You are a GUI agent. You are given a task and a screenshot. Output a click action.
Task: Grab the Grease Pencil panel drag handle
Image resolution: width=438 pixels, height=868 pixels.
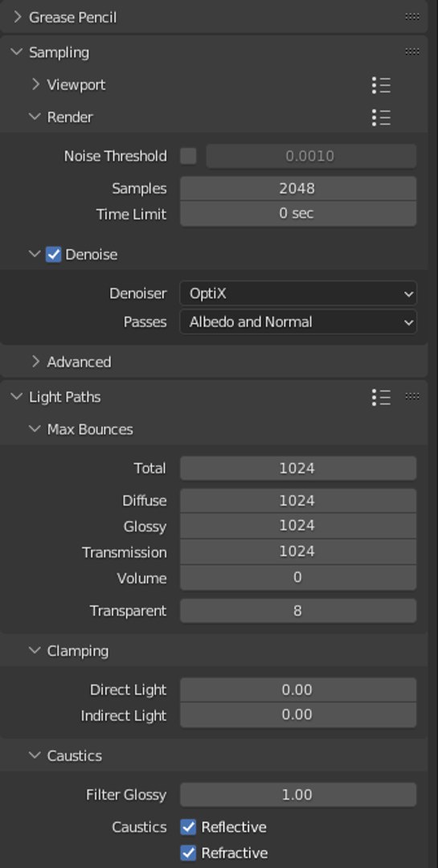[412, 17]
